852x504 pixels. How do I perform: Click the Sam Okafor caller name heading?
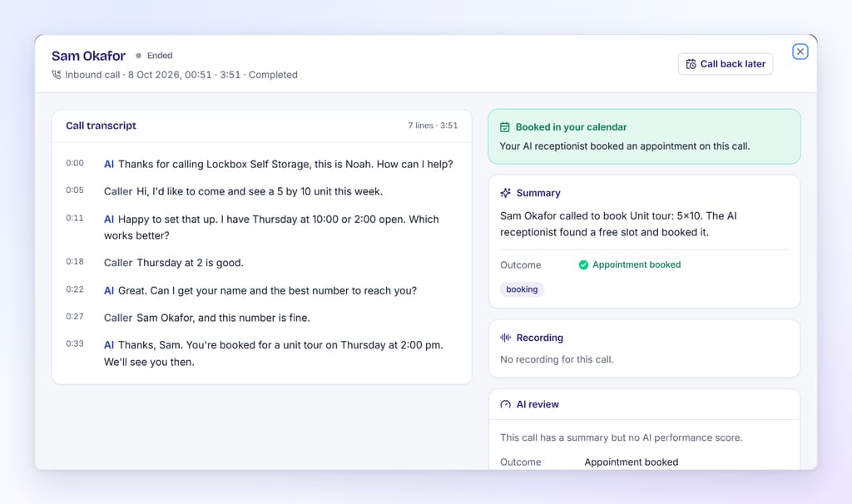click(88, 56)
